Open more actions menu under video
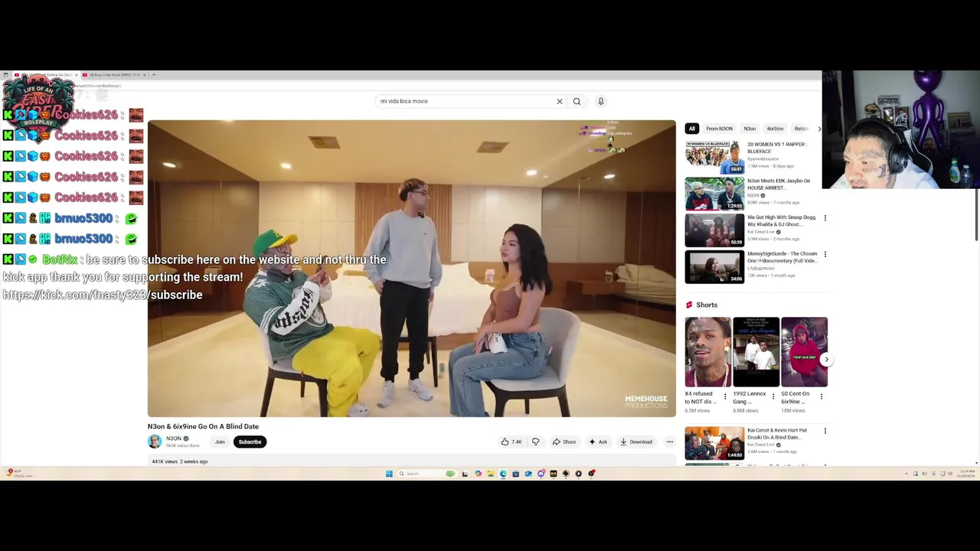The image size is (980, 551). (x=670, y=442)
